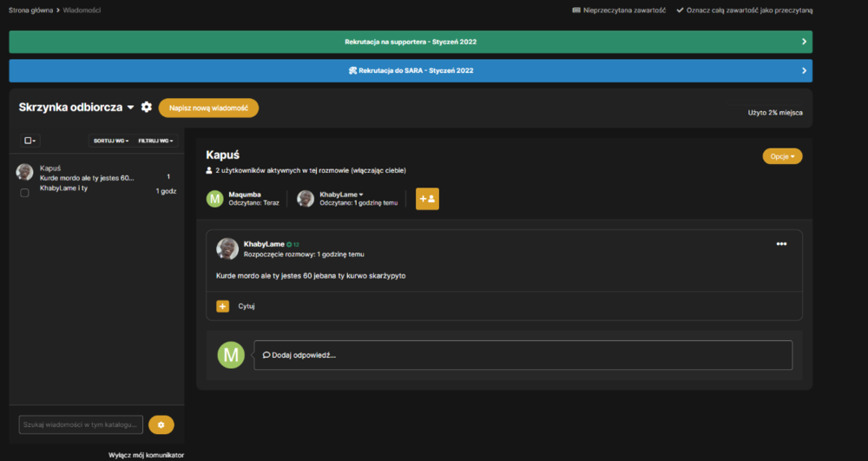Expand the Opcje dropdown button
Screen dimensions: 868x461
click(x=782, y=156)
